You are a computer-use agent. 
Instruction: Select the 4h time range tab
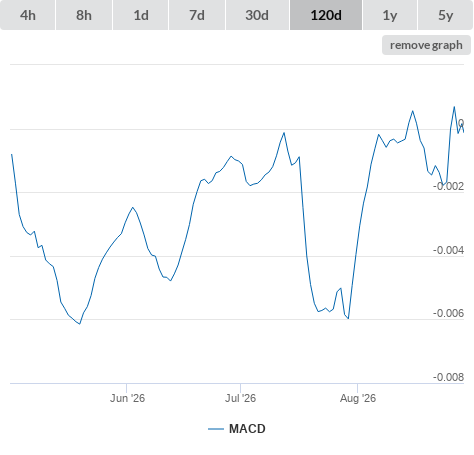pos(28,15)
